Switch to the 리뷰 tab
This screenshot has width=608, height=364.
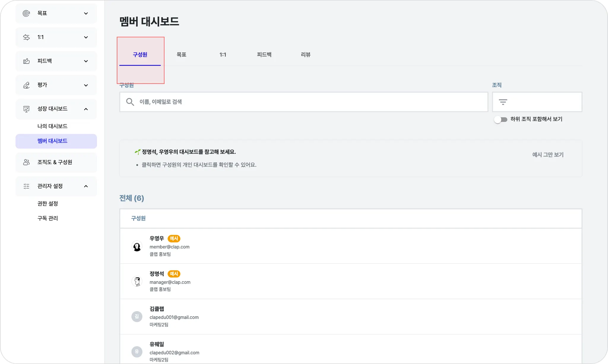[305, 55]
